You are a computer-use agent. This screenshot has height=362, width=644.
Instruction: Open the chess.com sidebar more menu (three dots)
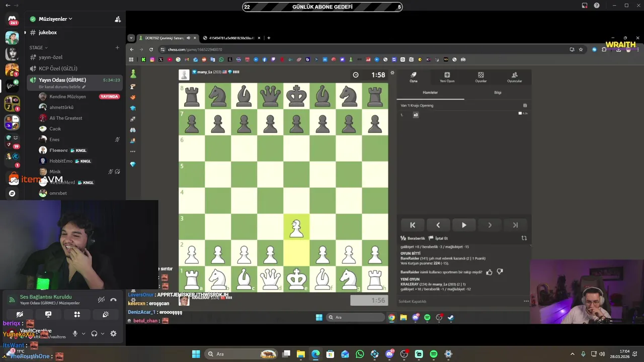click(x=133, y=151)
